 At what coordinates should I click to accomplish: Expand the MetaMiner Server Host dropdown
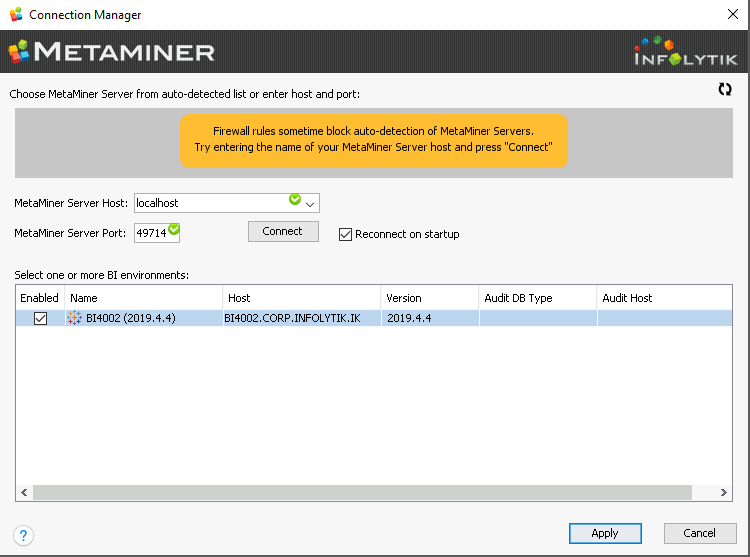coord(310,204)
